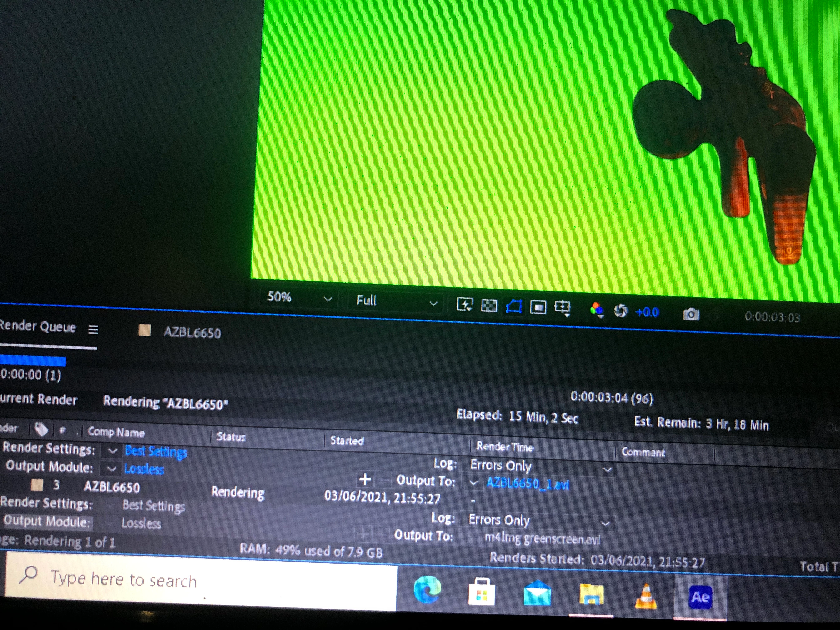Click the Lossless output module link

(144, 469)
